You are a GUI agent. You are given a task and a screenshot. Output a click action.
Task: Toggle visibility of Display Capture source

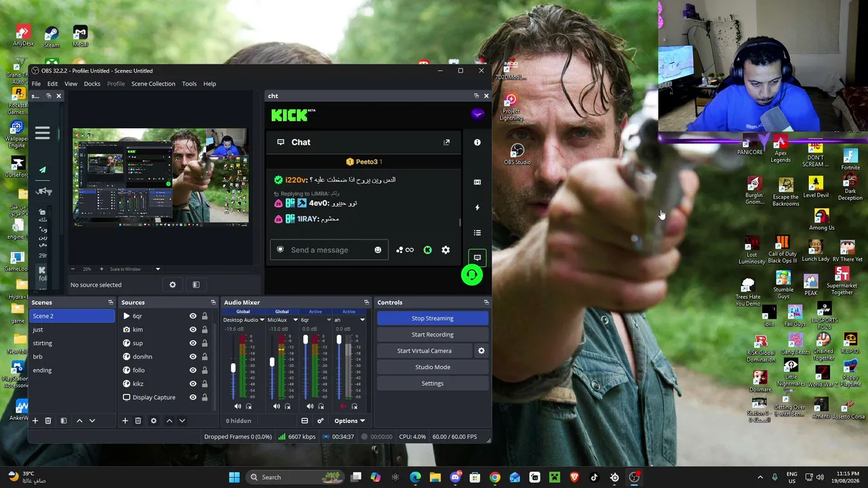pos(193,397)
